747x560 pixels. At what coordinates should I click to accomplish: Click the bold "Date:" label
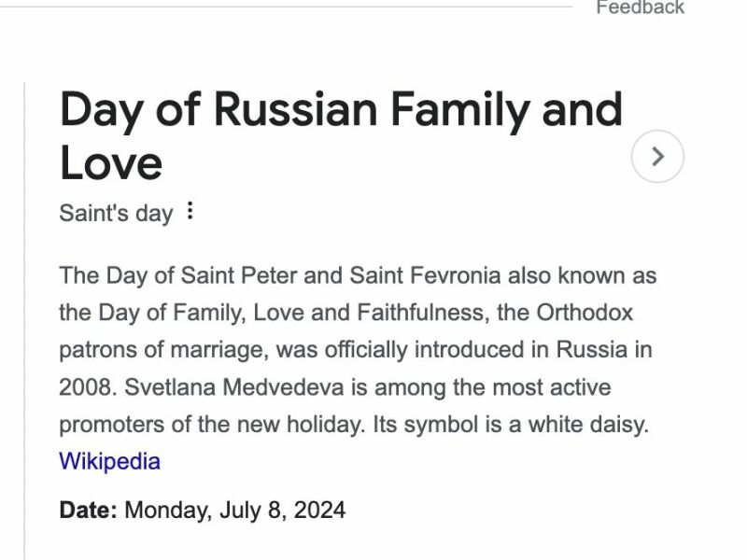88,511
